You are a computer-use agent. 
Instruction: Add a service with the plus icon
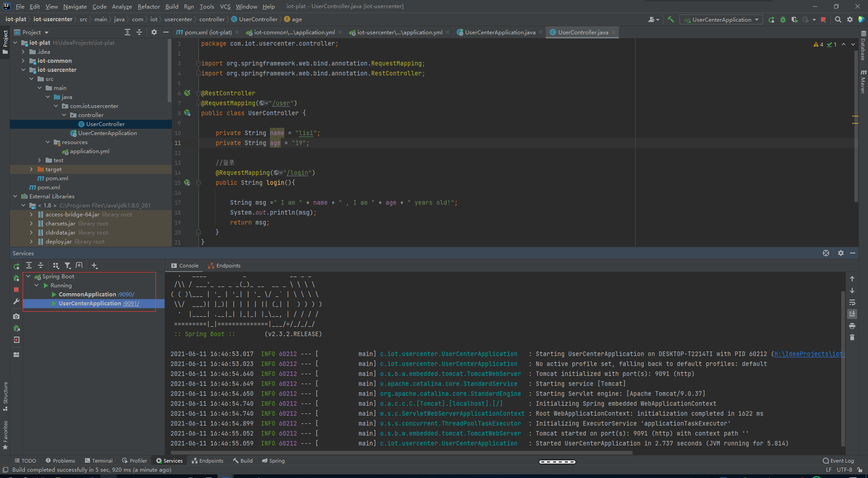coord(94,266)
